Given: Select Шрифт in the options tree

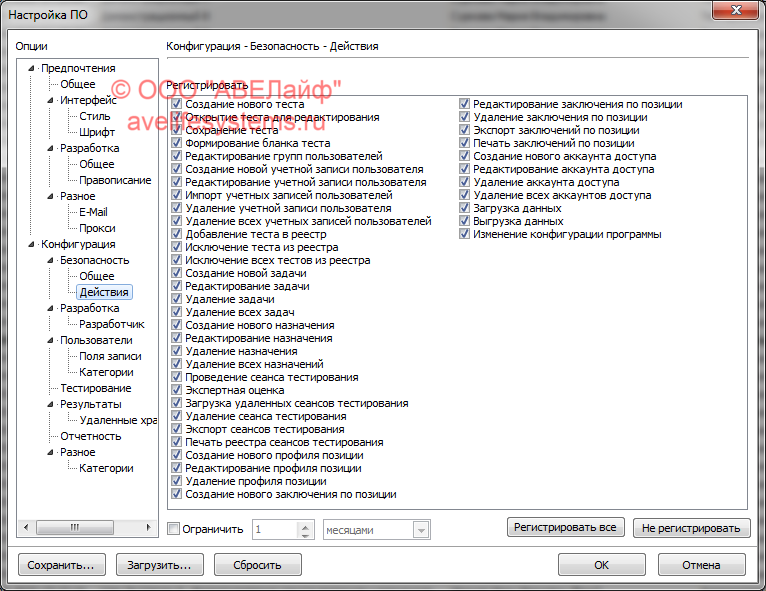Looking at the screenshot, I should pyautogui.click(x=97, y=132).
